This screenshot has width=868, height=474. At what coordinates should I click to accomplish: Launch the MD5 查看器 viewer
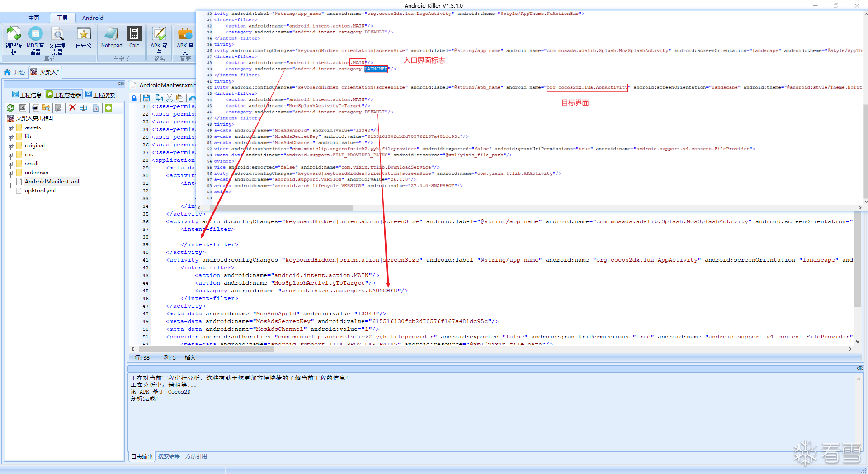click(x=35, y=40)
